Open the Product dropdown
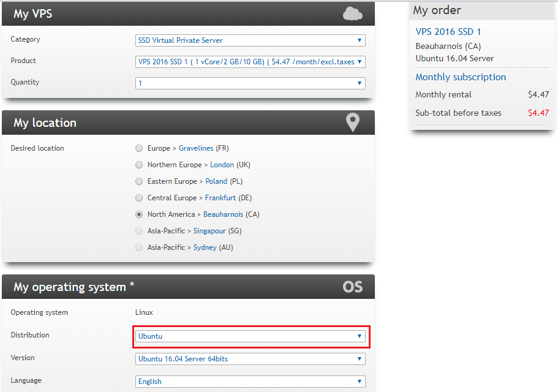The image size is (558, 392). click(x=250, y=62)
